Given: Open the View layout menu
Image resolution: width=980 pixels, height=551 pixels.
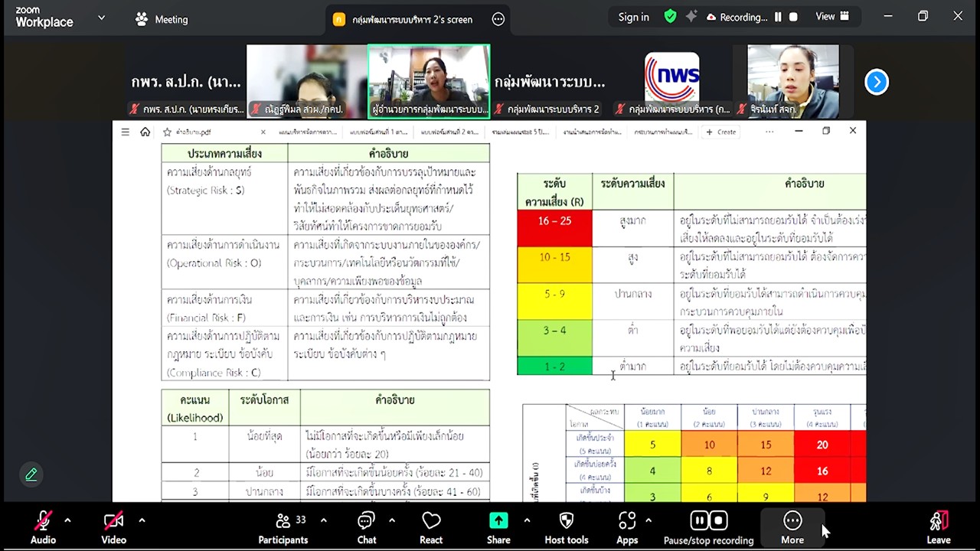Looking at the screenshot, I should coord(832,16).
